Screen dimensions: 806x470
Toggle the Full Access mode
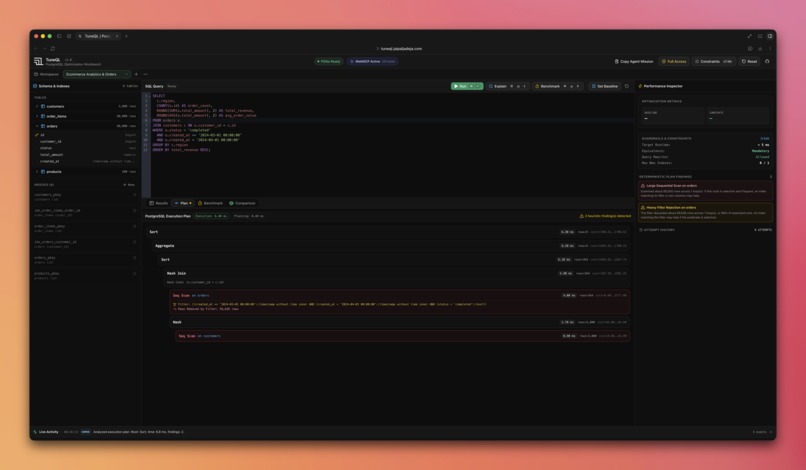674,62
